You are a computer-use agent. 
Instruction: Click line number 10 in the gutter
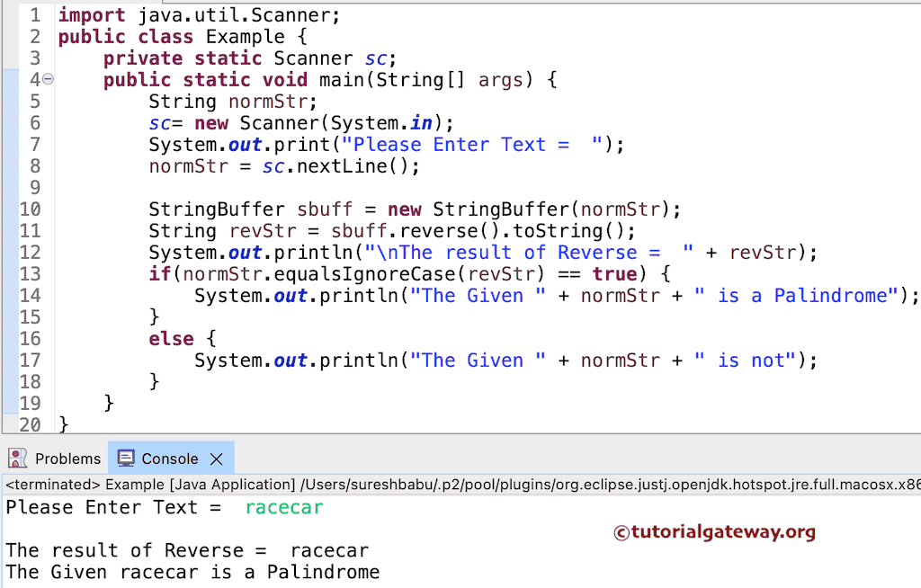pos(30,209)
